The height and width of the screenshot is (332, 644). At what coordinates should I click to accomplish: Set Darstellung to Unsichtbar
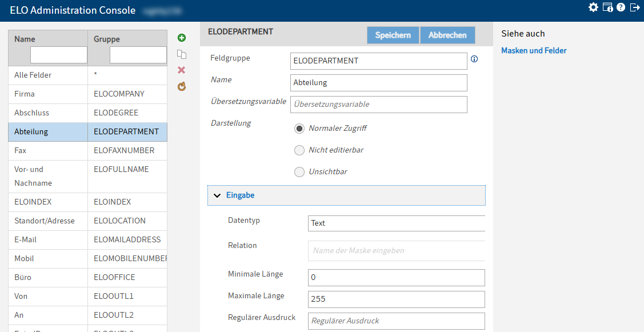click(299, 172)
